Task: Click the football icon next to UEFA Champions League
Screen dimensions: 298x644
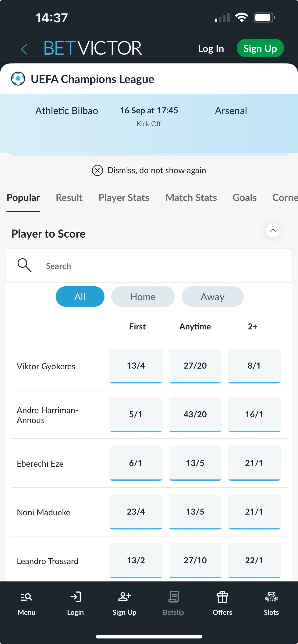Action: [x=18, y=79]
